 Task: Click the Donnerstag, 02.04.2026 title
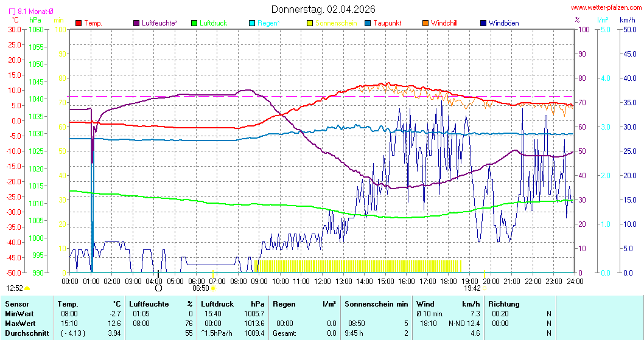[323, 9]
